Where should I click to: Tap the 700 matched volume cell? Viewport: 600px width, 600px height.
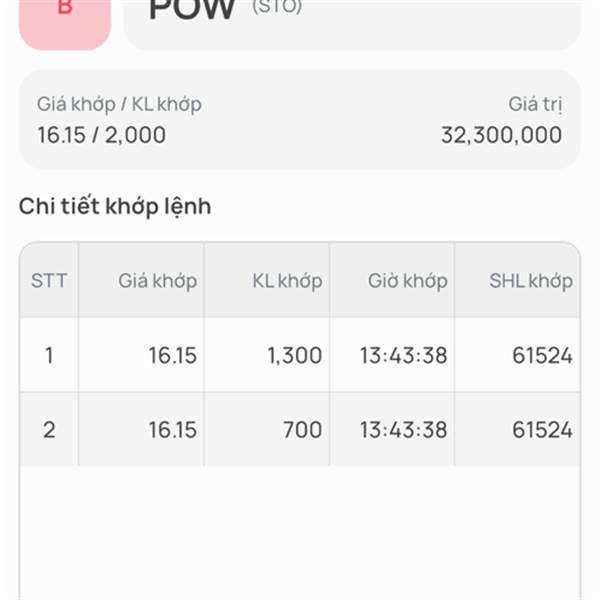coord(303,430)
